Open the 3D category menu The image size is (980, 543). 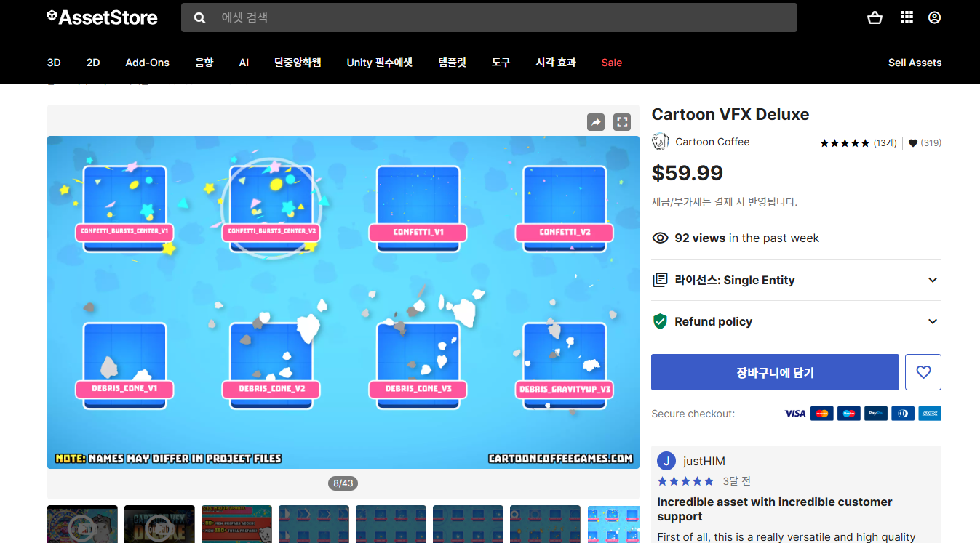click(x=54, y=63)
